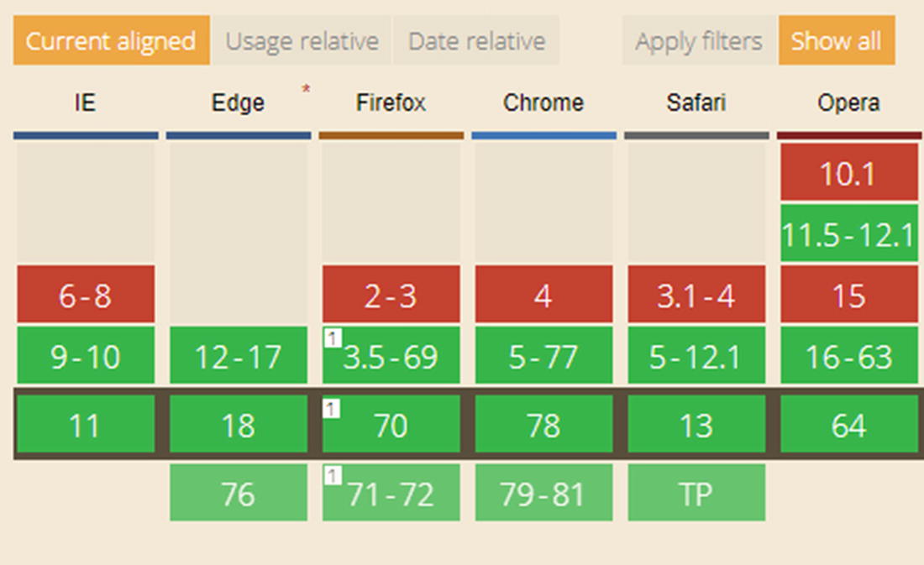
Task: Switch to Usage relative view
Action: [302, 40]
